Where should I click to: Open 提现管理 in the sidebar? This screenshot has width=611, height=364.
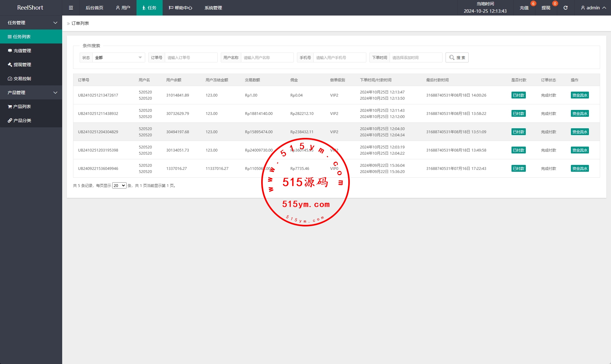(x=22, y=65)
